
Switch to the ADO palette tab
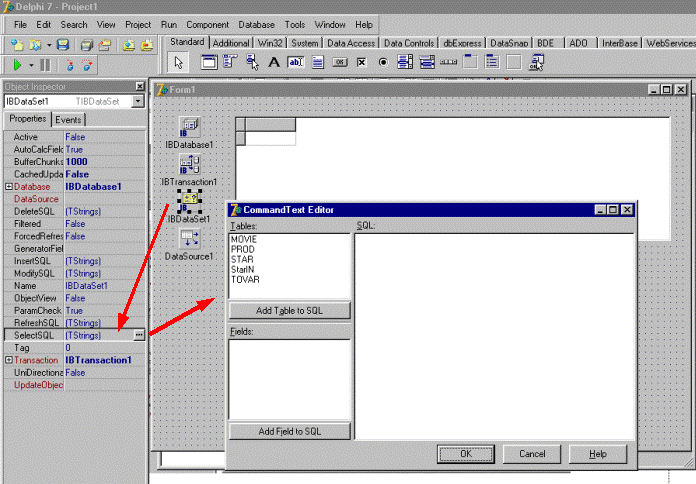click(x=578, y=43)
